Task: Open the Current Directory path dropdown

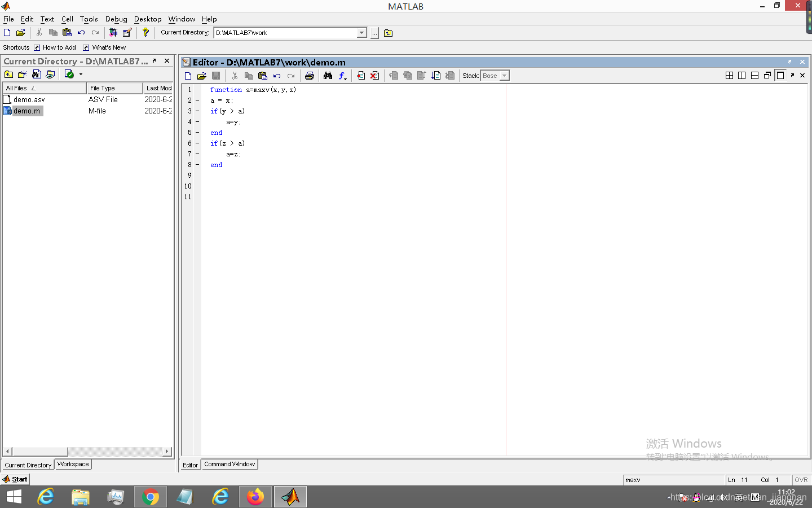Action: click(361, 33)
